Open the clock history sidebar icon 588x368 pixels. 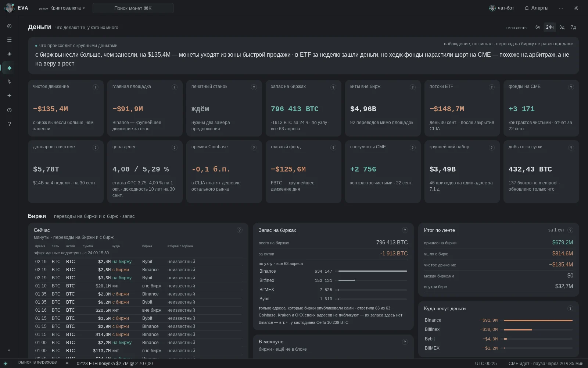point(9,110)
